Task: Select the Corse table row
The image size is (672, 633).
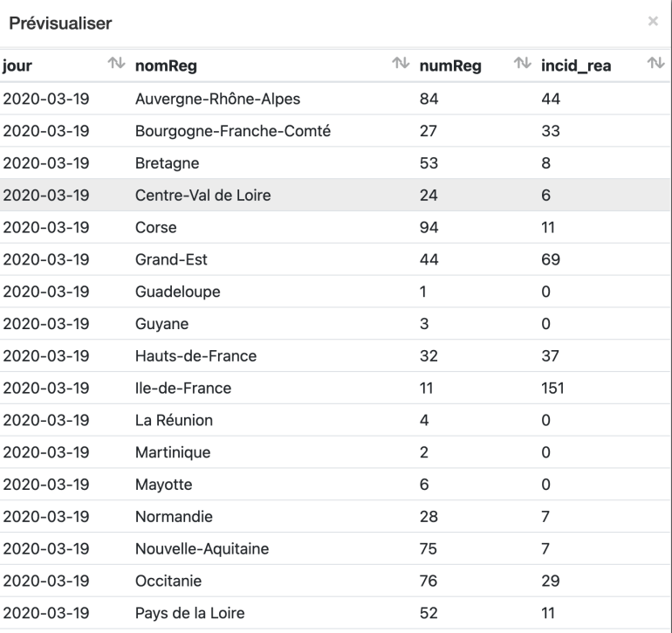Action: (335, 227)
